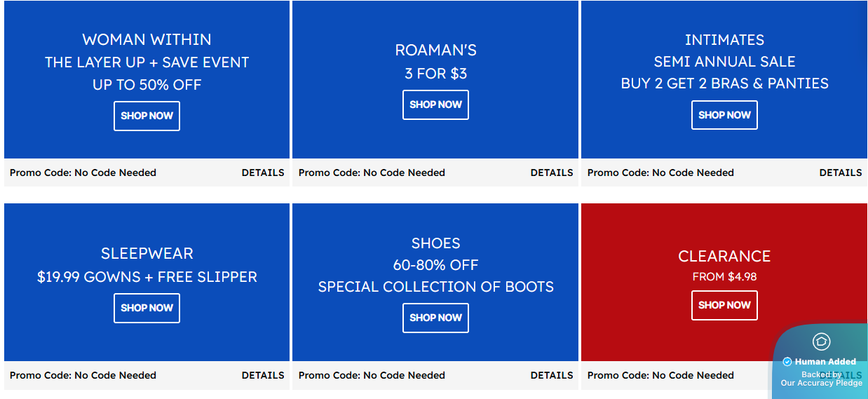Viewport: 868px width, 399px height.
Task: Expand Details for Intimates offer
Action: coord(841,173)
